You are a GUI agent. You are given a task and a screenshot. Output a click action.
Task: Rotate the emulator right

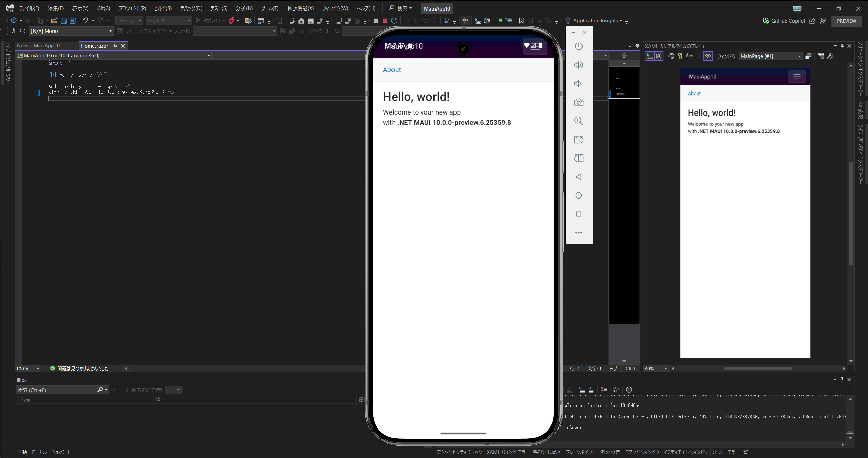pos(579,158)
